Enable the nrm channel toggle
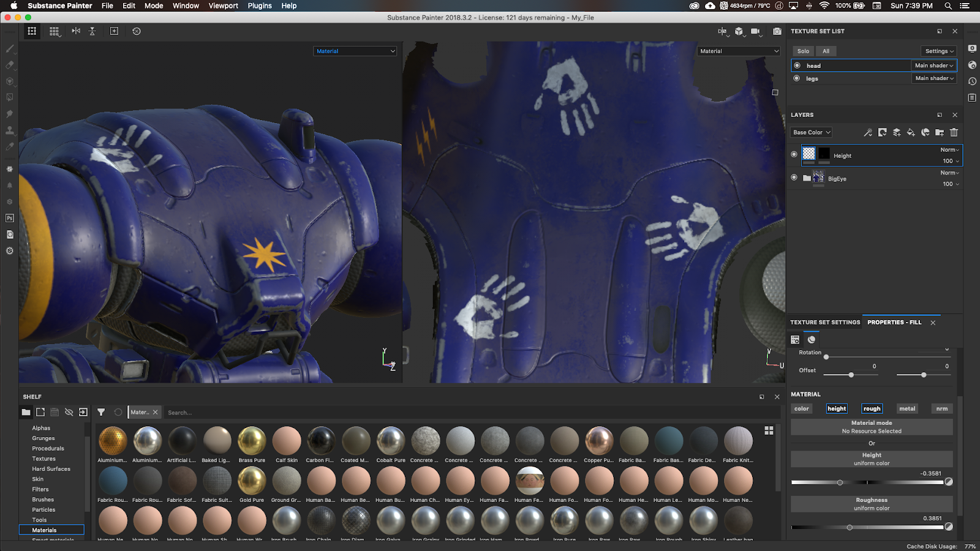Screen dimensions: 980x551 942,408
